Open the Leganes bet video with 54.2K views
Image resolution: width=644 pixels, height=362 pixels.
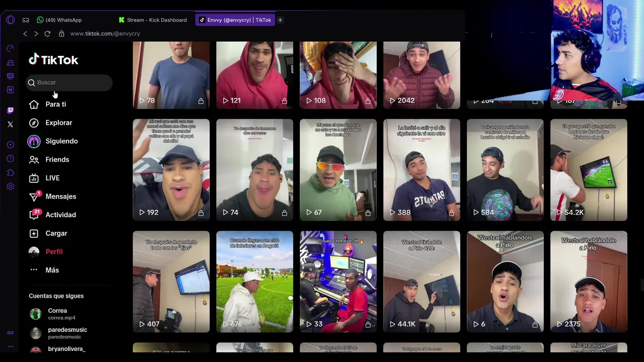point(589,170)
